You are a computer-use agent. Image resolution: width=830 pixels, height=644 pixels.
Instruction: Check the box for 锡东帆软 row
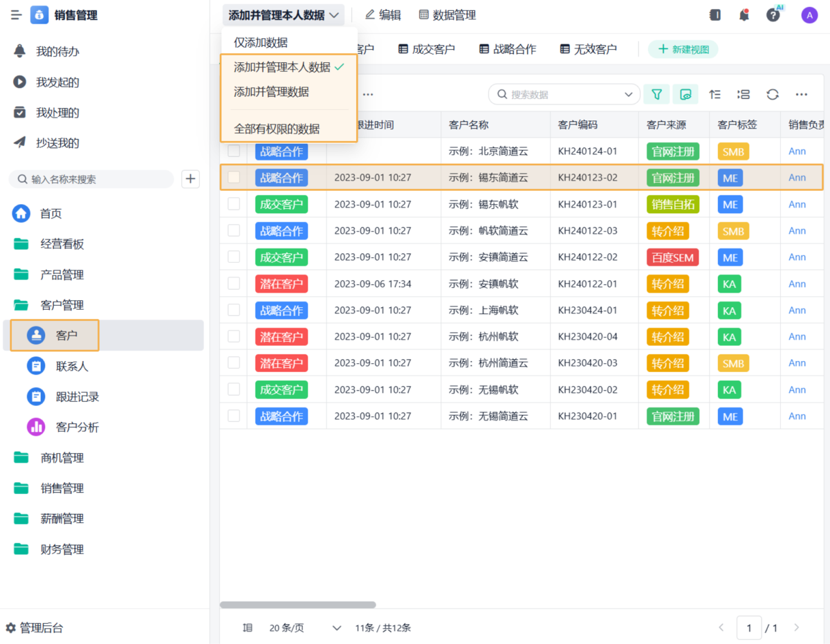pos(234,204)
